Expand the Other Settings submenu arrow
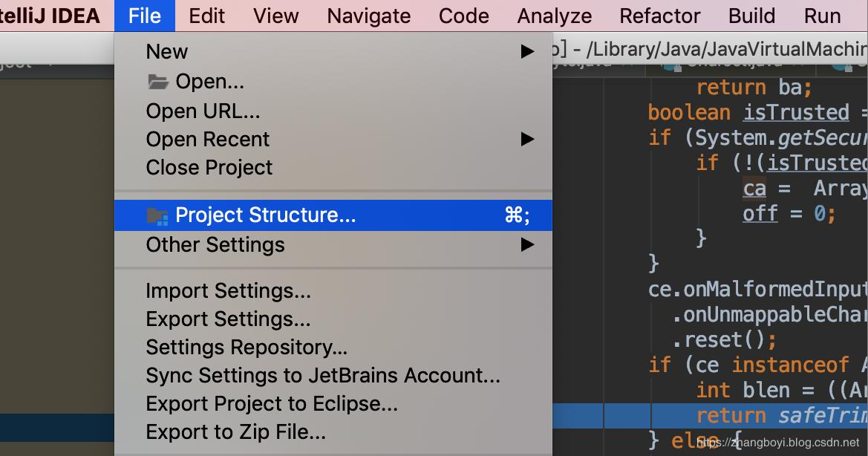The image size is (868, 456). 527,244
